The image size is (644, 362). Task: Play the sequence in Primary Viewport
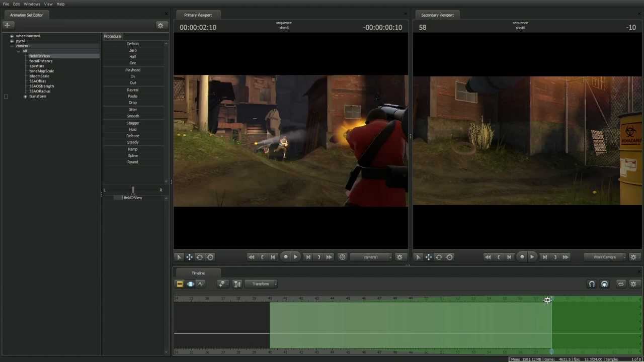295,257
